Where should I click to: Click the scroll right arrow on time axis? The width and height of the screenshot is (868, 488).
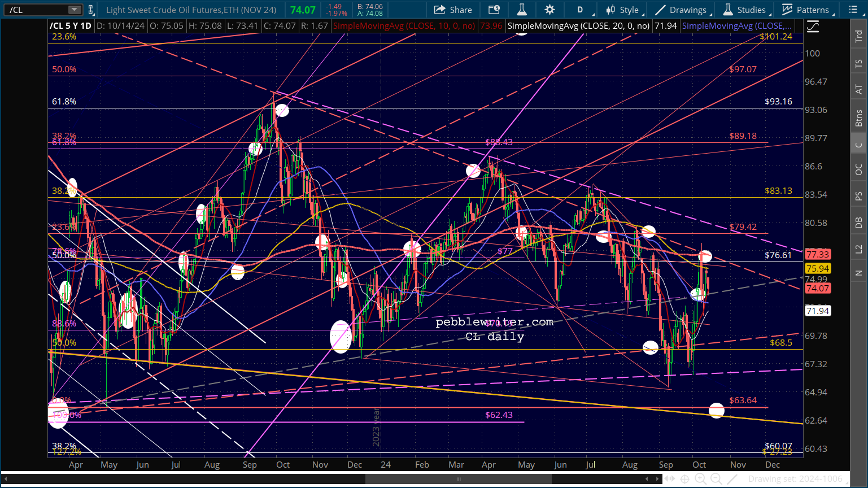[657, 479]
